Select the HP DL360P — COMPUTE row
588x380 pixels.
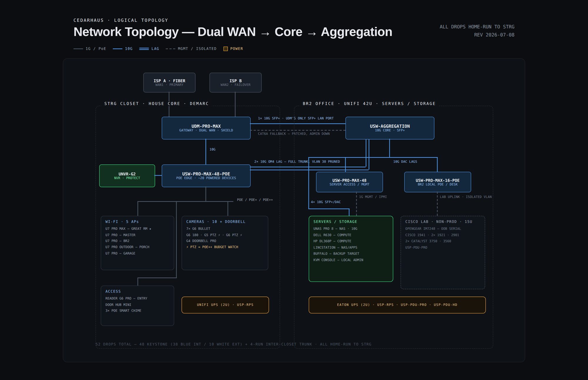point(332,241)
